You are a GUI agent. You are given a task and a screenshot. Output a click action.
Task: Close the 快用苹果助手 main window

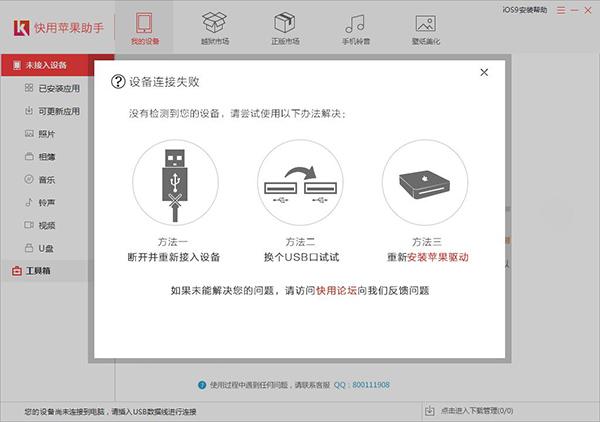pyautogui.click(x=588, y=10)
